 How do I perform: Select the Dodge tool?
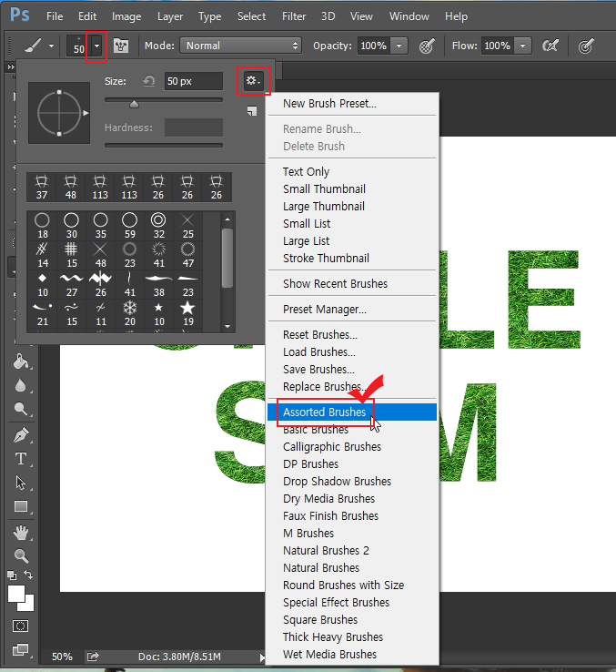tap(21, 409)
